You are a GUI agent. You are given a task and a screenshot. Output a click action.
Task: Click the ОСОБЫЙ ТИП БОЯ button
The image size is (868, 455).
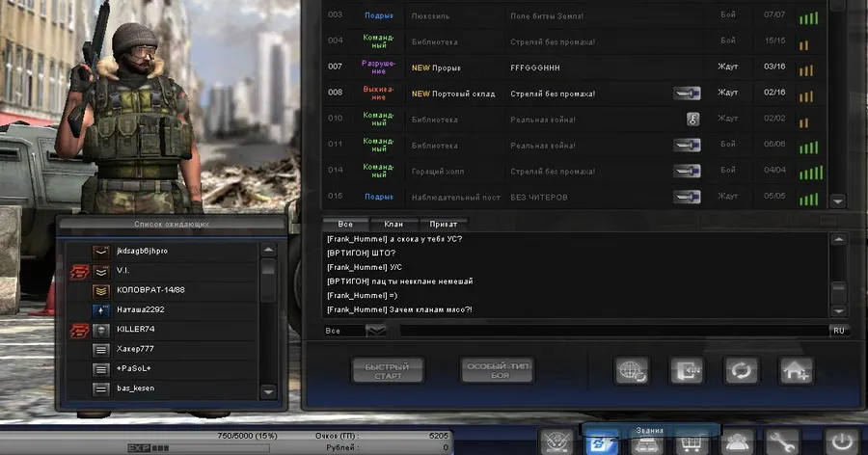tap(498, 370)
